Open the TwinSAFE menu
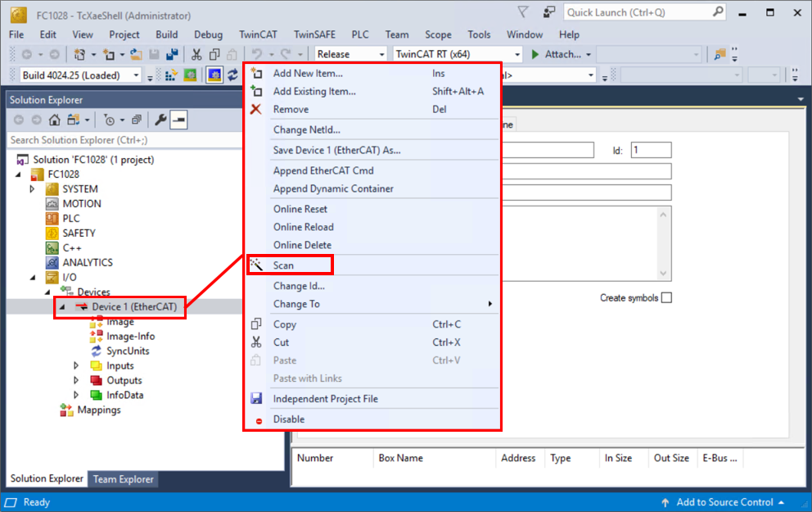This screenshot has height=512, width=812. pyautogui.click(x=314, y=34)
